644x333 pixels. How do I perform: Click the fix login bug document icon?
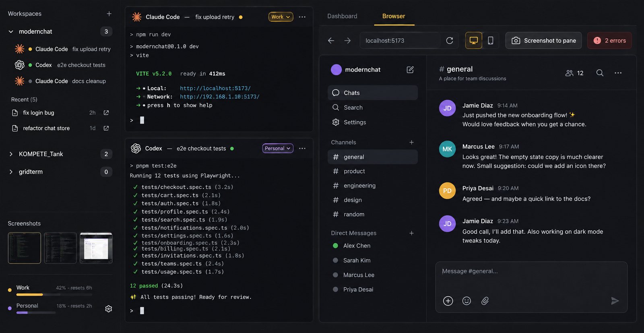(x=15, y=113)
